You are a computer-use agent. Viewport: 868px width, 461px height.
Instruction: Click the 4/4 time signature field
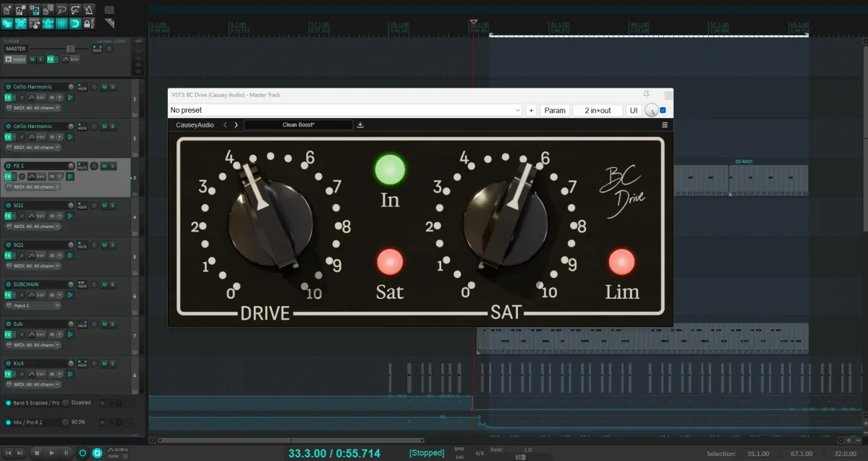tap(479, 453)
